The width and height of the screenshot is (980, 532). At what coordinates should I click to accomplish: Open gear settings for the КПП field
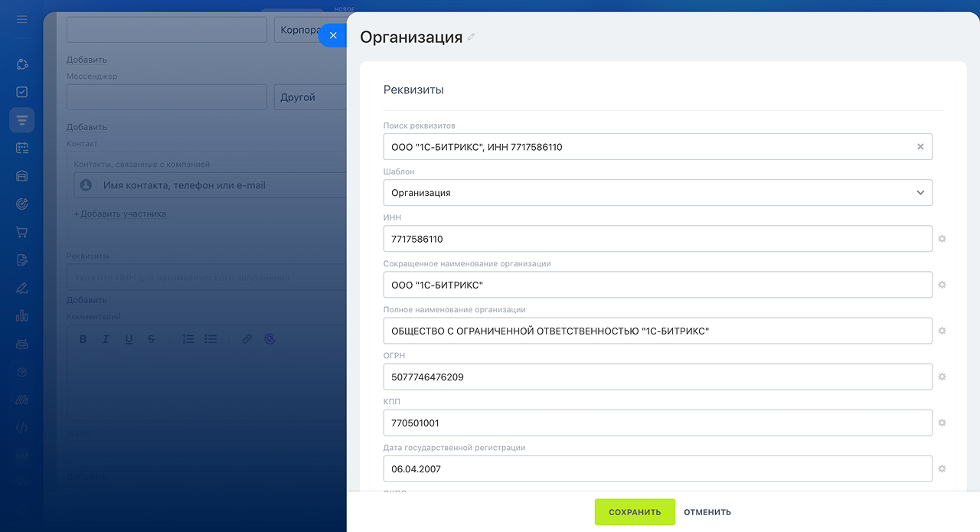click(x=942, y=423)
